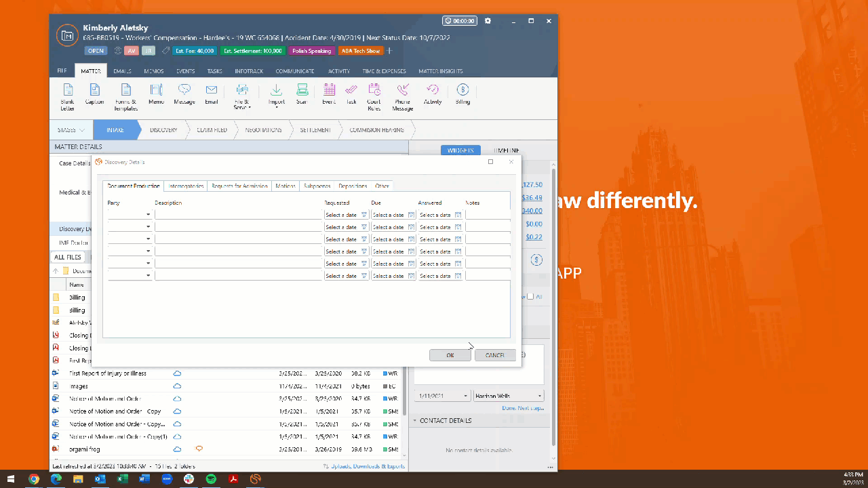Open the settings gear in the title bar
This screenshot has height=488, width=868.
488,21
